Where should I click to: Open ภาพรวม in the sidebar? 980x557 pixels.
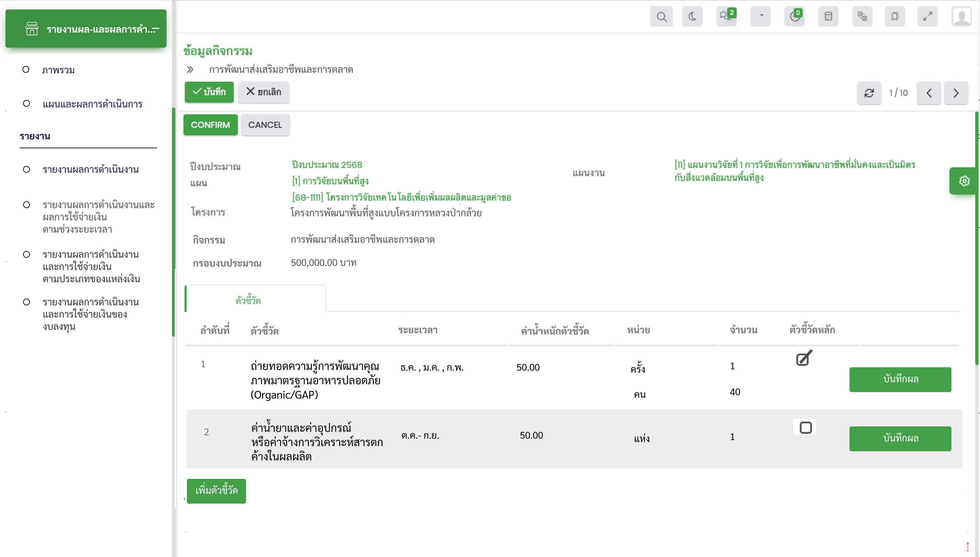pos(58,70)
